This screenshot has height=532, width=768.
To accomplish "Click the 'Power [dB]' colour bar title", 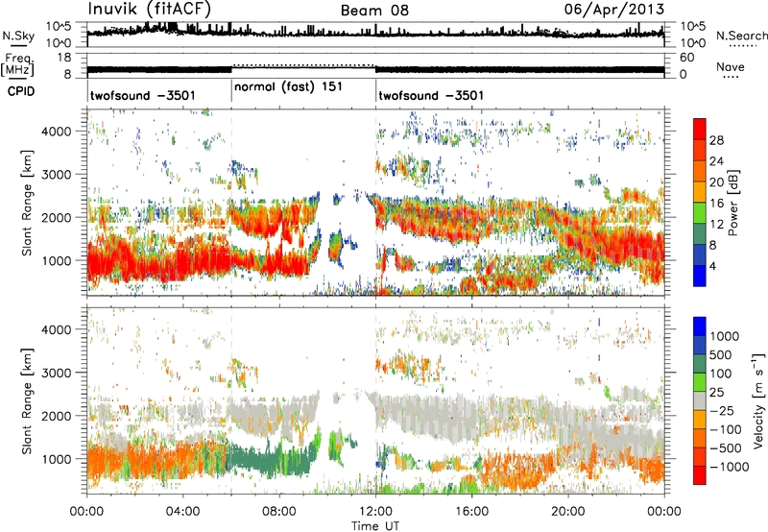I will pos(733,203).
